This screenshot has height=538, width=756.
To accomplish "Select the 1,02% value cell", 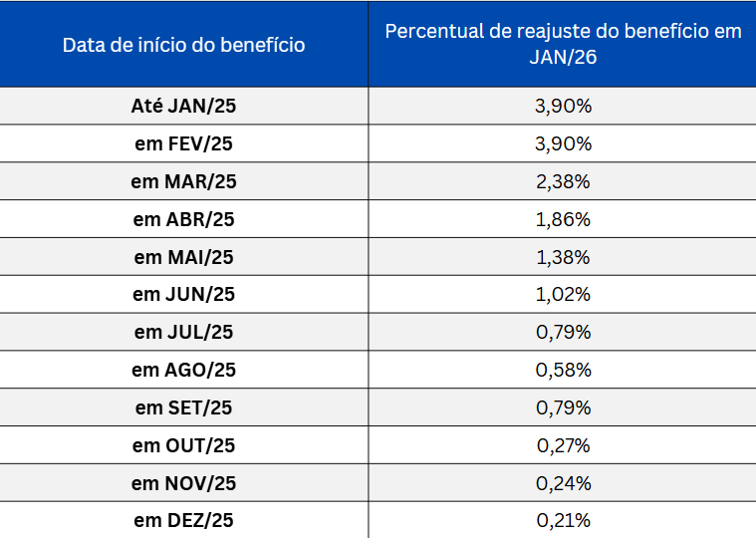I will tap(563, 295).
